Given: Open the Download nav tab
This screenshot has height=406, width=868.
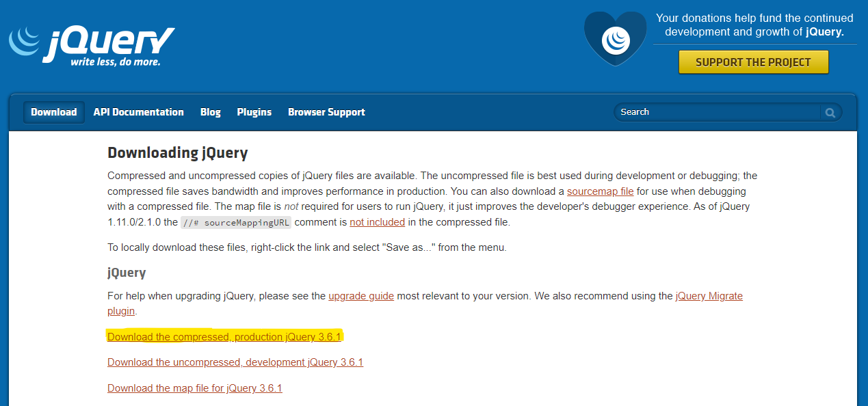Looking at the screenshot, I should 54,112.
